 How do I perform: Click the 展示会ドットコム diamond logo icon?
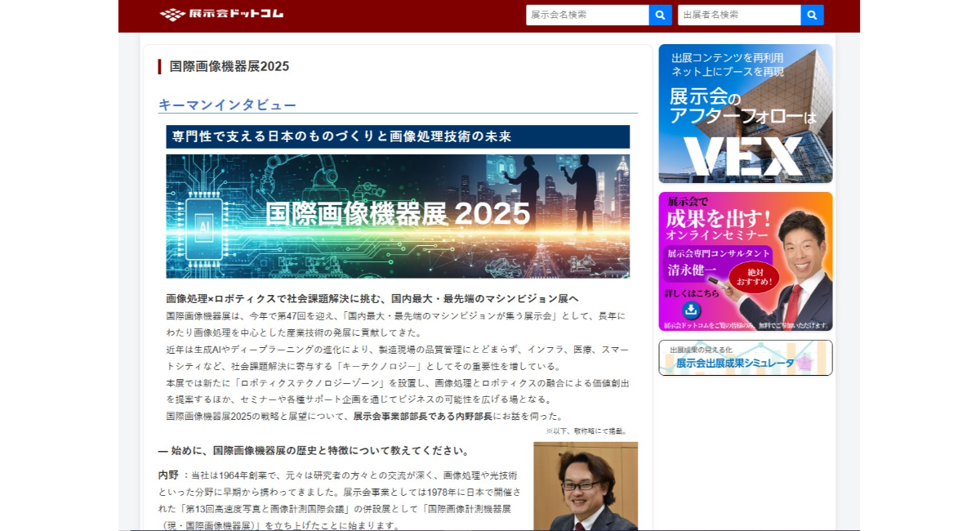coord(172,14)
